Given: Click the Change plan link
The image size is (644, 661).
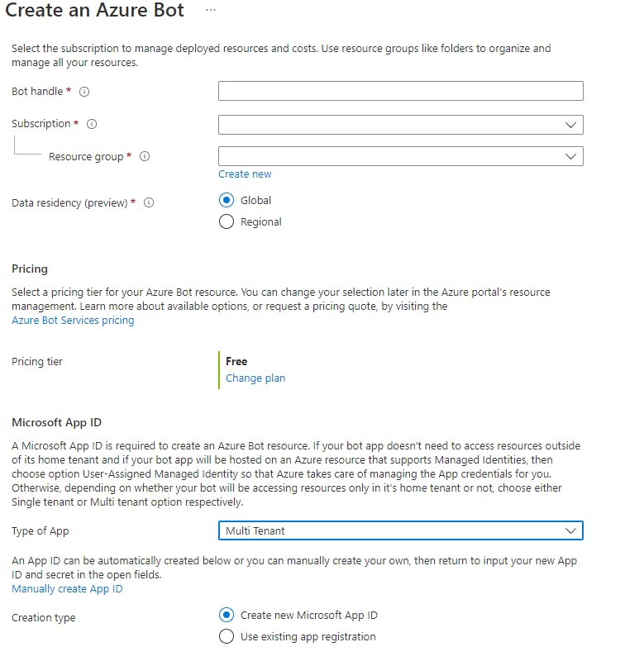Looking at the screenshot, I should [255, 378].
